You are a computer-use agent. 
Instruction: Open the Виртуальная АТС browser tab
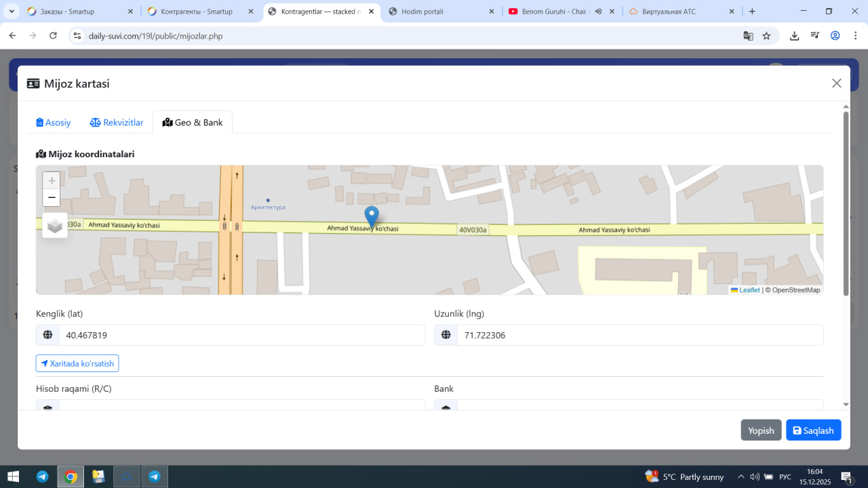pos(682,12)
